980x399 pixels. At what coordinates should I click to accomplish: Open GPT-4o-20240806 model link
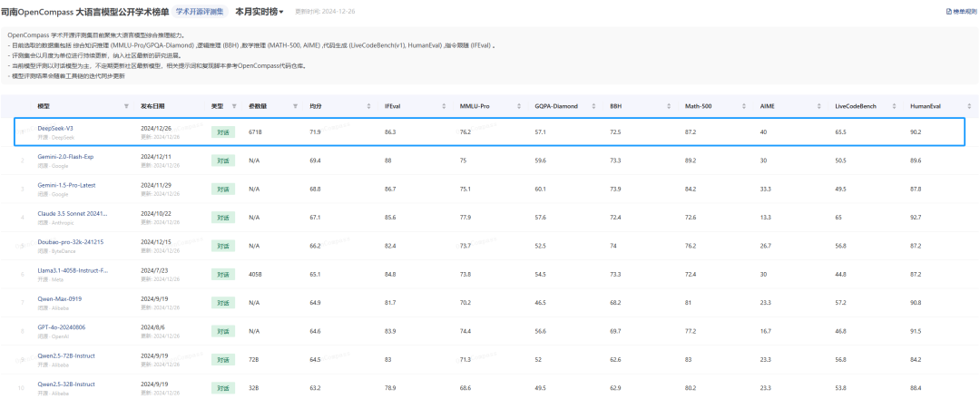pyautogui.click(x=62, y=327)
